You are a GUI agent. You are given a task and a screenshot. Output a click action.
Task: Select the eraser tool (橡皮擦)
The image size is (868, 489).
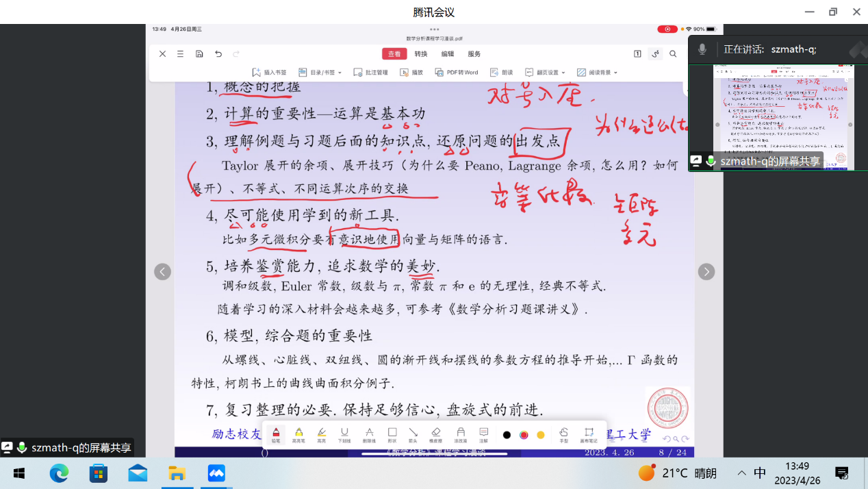point(435,434)
